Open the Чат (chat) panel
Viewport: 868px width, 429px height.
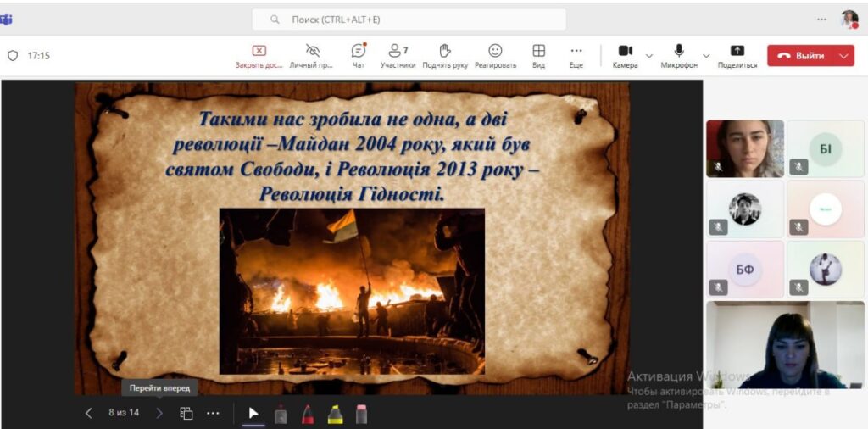359,55
